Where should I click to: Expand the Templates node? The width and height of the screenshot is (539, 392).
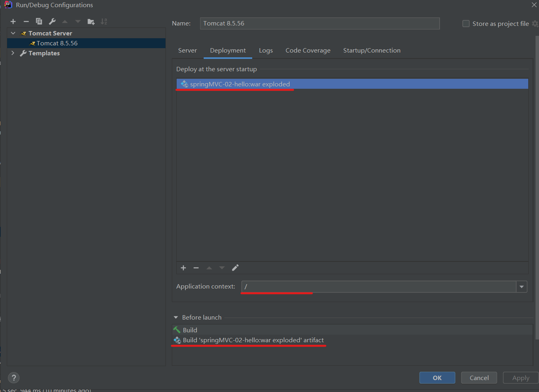tap(13, 53)
